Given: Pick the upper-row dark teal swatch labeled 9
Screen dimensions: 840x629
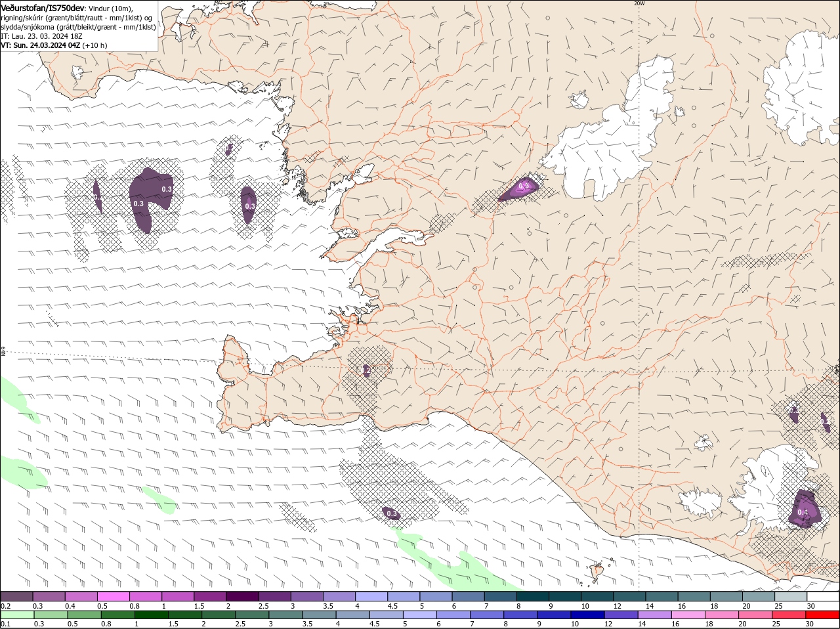Looking at the screenshot, I should (x=565, y=596).
